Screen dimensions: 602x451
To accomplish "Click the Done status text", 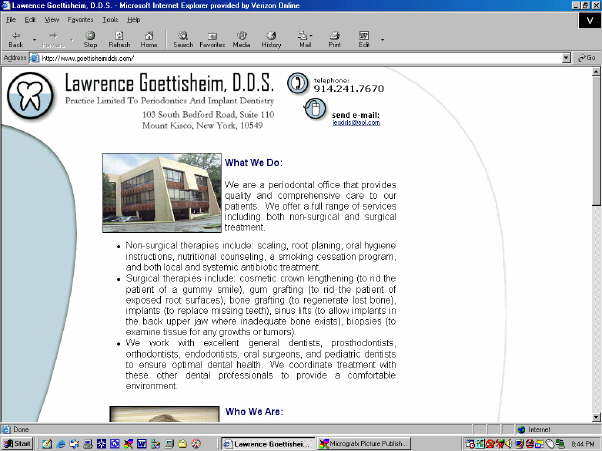I will click(21, 430).
